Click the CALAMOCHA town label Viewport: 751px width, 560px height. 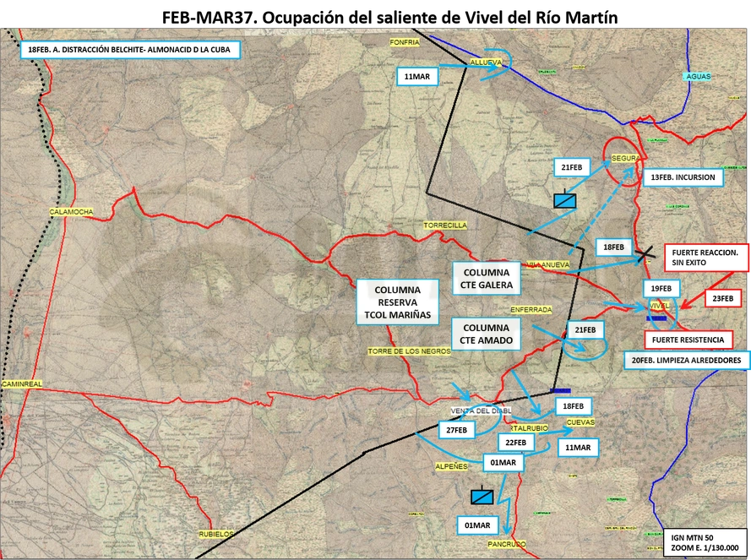tap(71, 212)
